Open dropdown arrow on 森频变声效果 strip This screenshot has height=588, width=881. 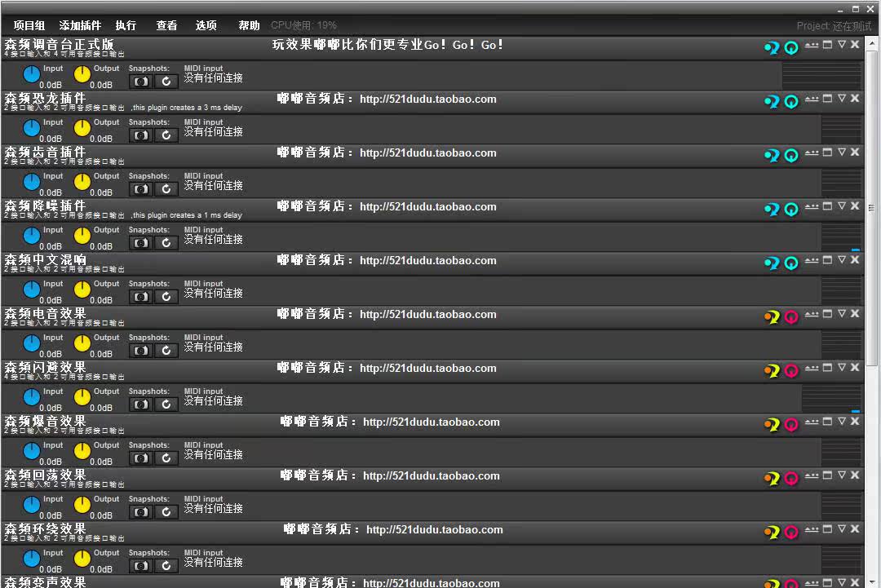tap(841, 581)
